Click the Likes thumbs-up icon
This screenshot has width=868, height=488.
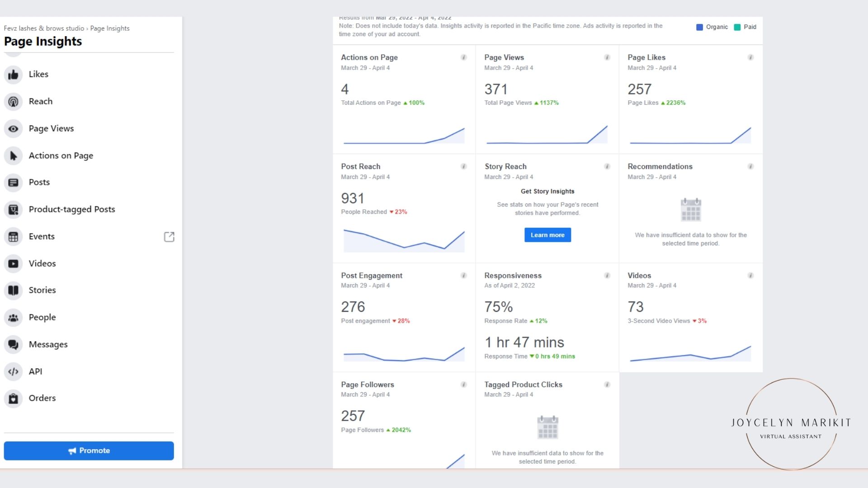click(x=13, y=75)
